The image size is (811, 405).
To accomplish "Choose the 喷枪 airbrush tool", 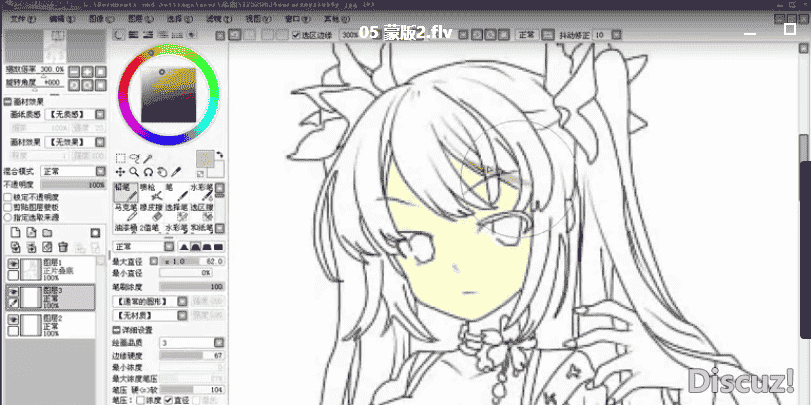I will point(151,192).
